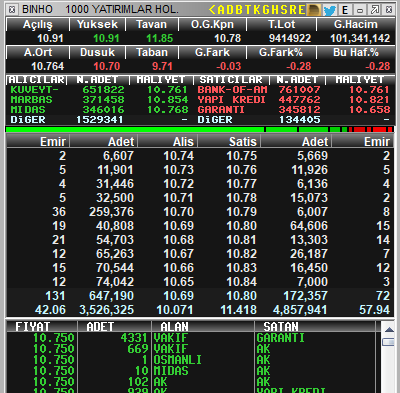Click the Satis column header in order book
Viewport: 400px width, 393px height.
tap(229, 142)
